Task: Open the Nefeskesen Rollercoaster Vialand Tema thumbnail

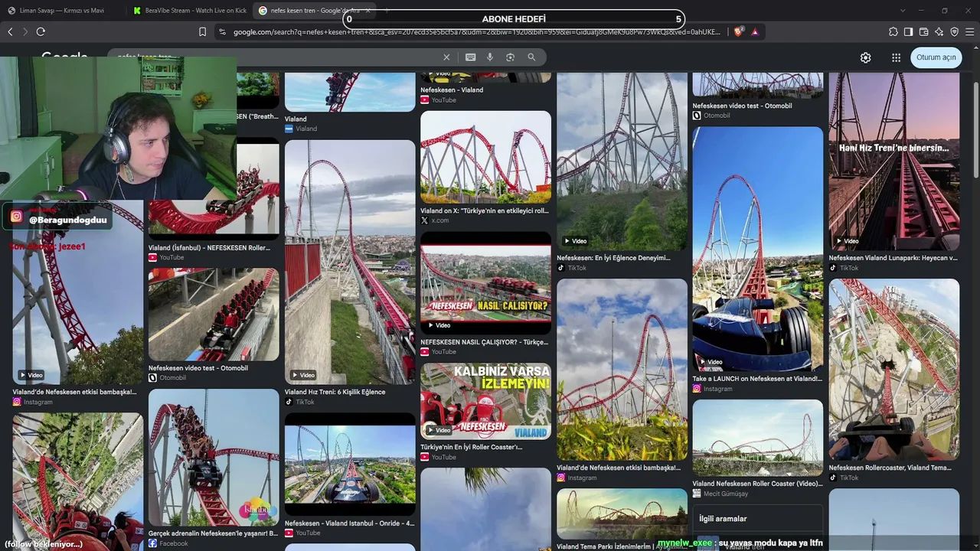Action: coord(894,369)
